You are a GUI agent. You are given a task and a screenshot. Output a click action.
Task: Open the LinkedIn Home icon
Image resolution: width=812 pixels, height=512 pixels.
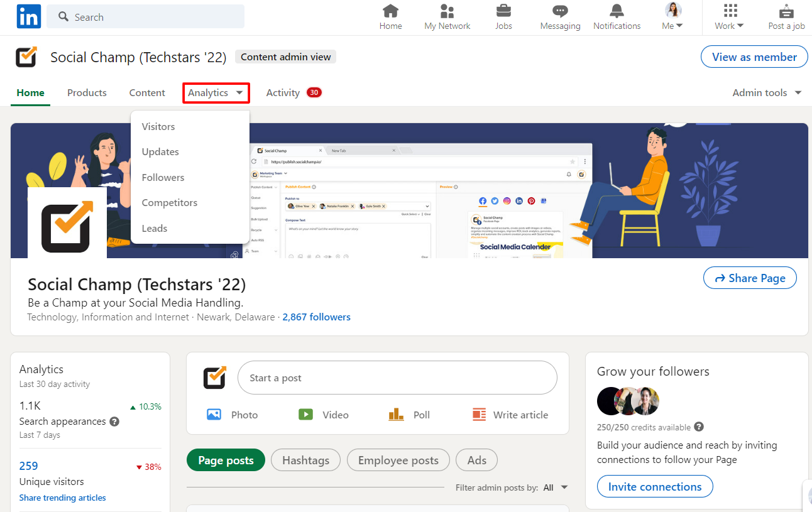coord(390,16)
